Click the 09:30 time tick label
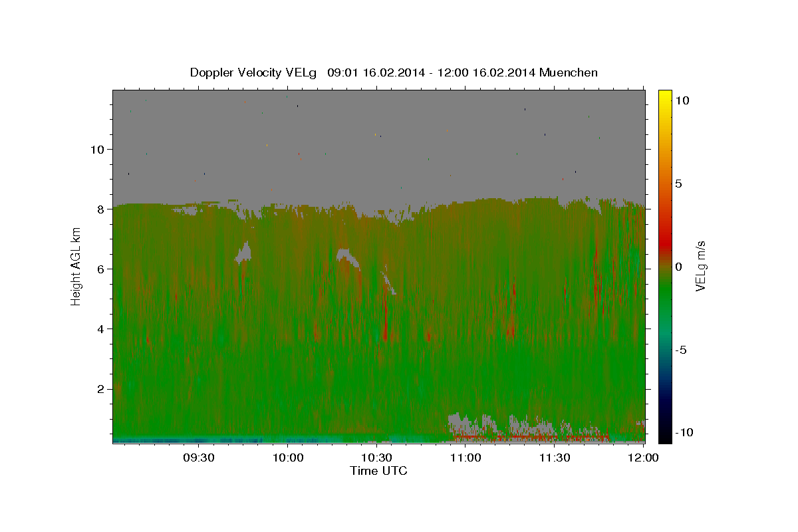Image resolution: width=798 pixels, height=532 pixels. click(x=198, y=458)
